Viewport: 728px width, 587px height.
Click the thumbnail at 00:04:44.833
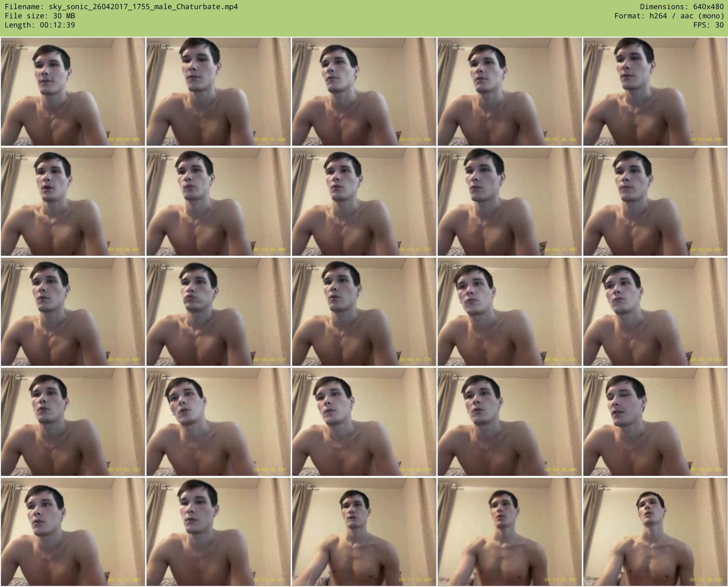pyautogui.click(x=655, y=202)
